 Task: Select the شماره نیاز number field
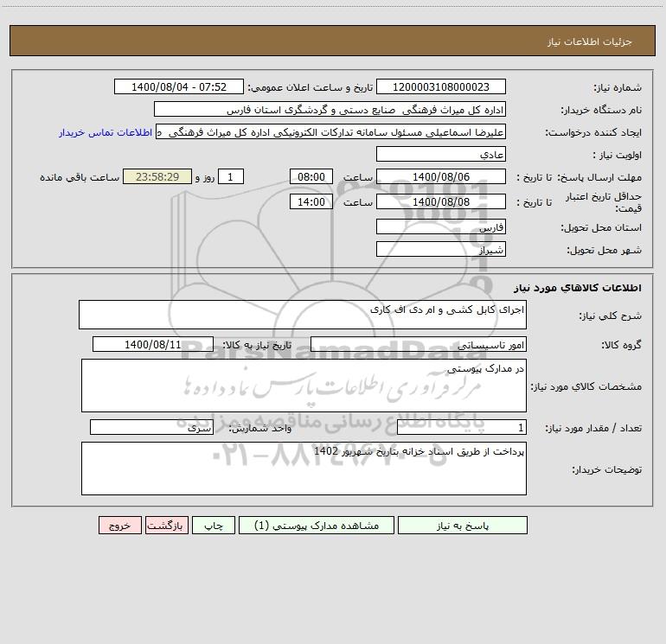pos(441,86)
